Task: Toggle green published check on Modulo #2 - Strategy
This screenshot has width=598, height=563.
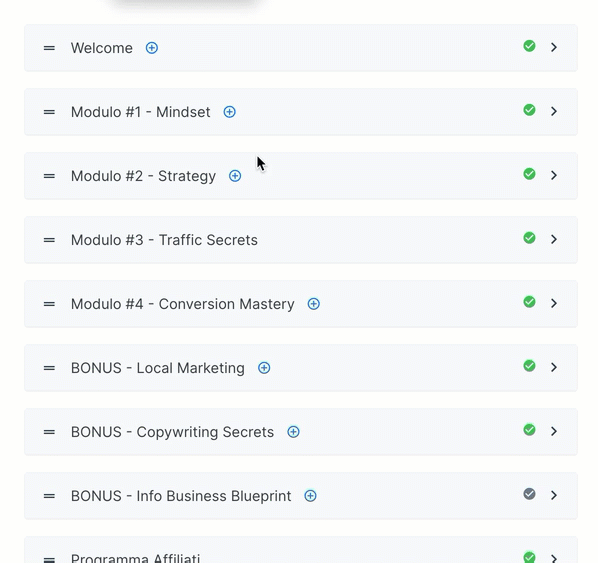Action: pyautogui.click(x=529, y=174)
